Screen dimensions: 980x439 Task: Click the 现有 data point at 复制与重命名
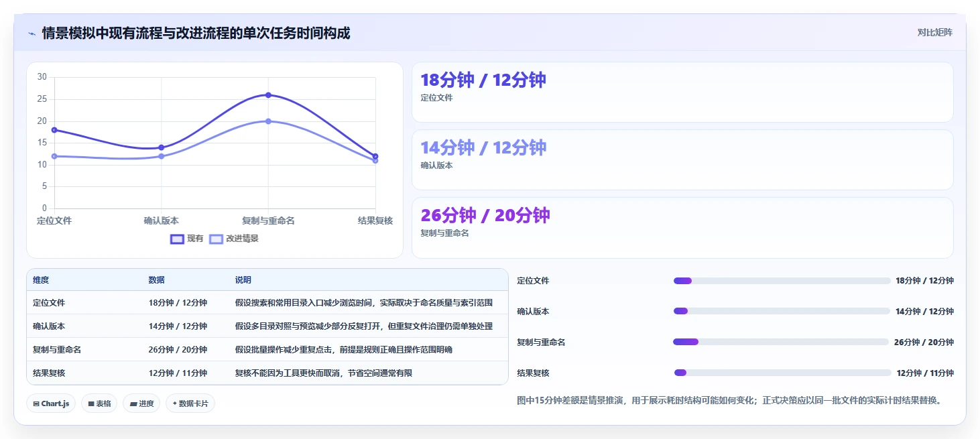268,95
